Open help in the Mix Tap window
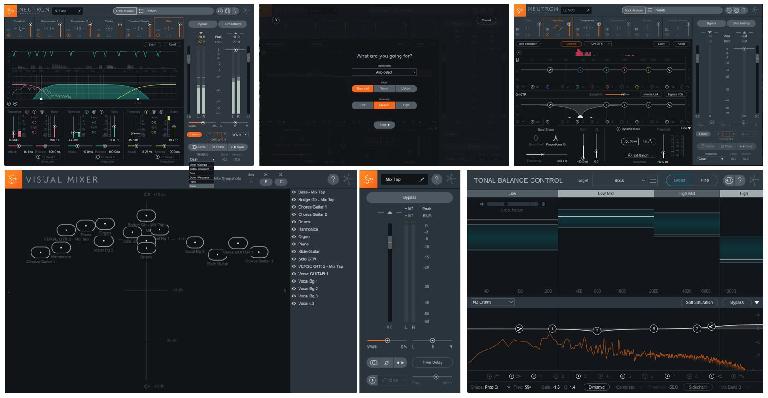This screenshot has width=768, height=398. coord(437,180)
